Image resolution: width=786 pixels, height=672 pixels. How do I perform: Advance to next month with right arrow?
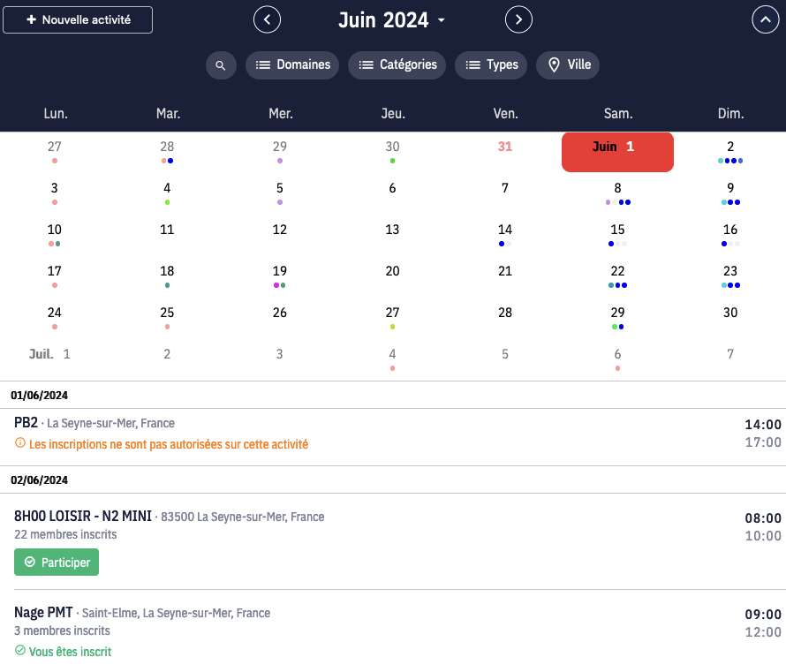518,19
